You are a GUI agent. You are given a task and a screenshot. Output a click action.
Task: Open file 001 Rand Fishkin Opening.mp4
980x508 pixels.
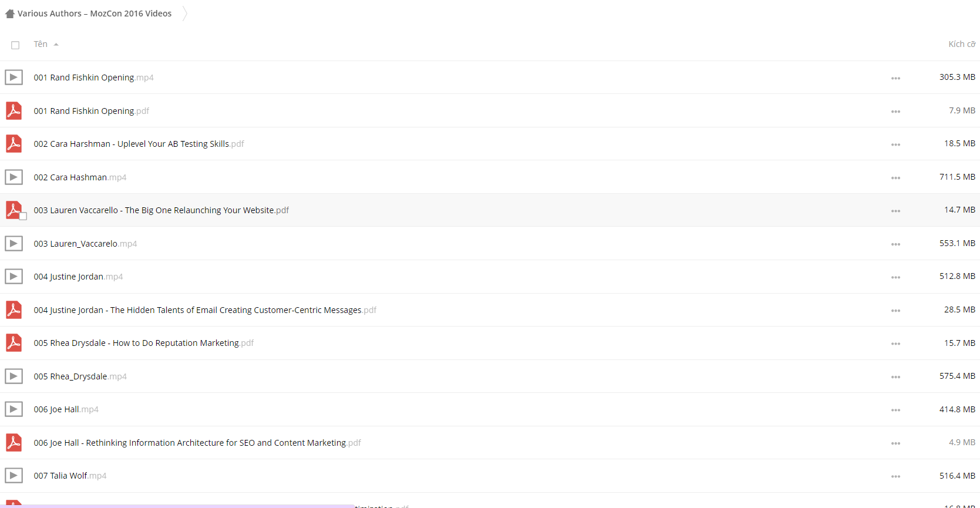[x=93, y=78]
